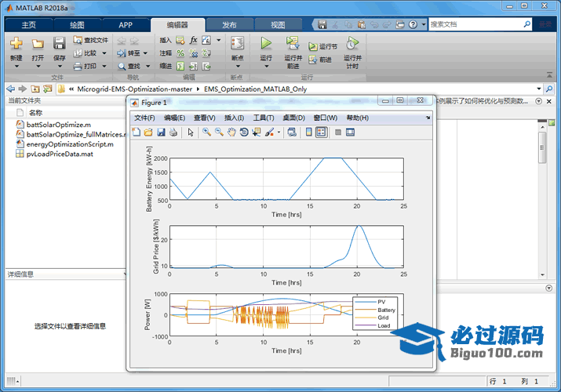Open 断点 breakpoints button
This screenshot has width=561, height=392.
coord(237,49)
